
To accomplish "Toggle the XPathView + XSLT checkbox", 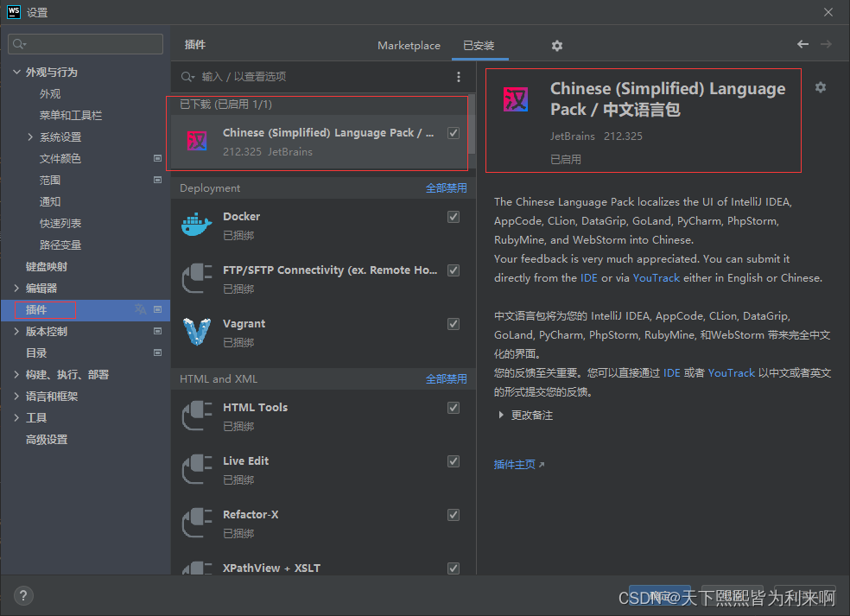I will [454, 568].
